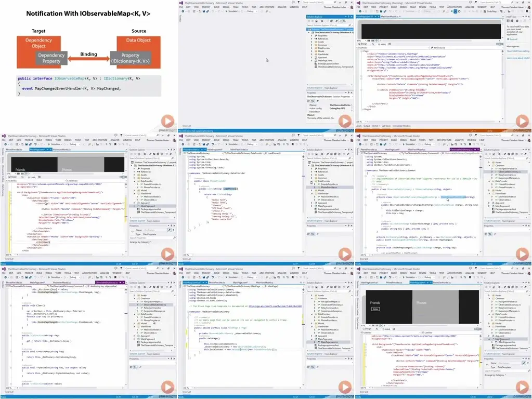The image size is (532, 399).
Task: Click the Delete button in the designer preview
Action: tap(375, 309)
